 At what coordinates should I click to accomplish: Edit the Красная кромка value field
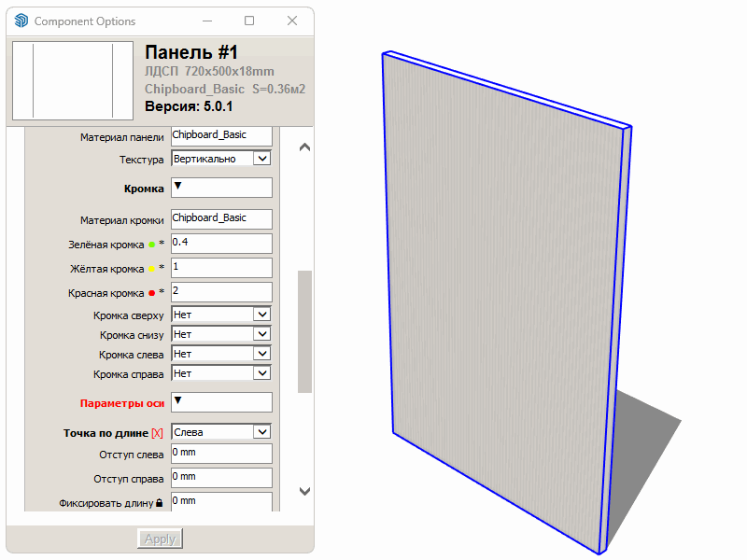(221, 292)
